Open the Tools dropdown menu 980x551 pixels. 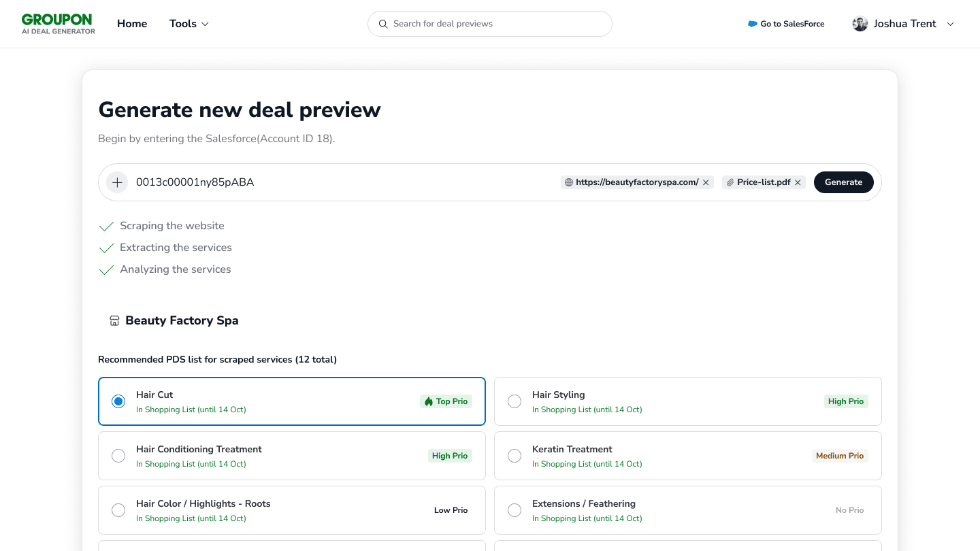189,24
